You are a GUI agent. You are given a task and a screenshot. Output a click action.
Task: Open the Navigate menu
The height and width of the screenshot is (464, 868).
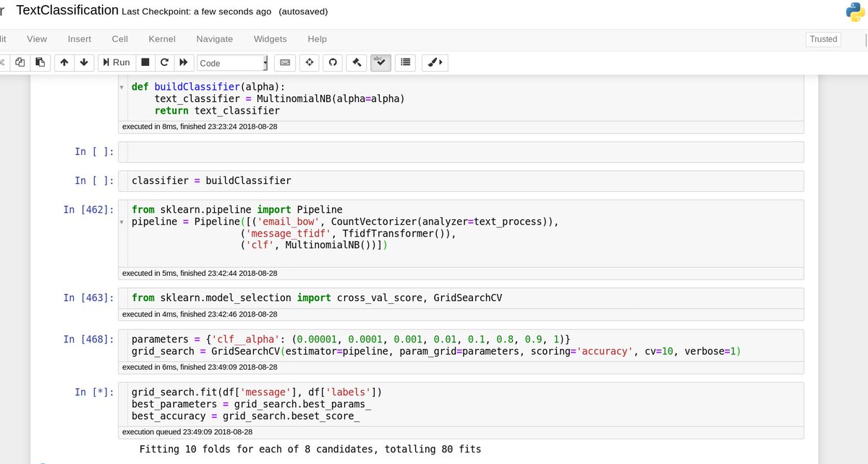click(215, 39)
